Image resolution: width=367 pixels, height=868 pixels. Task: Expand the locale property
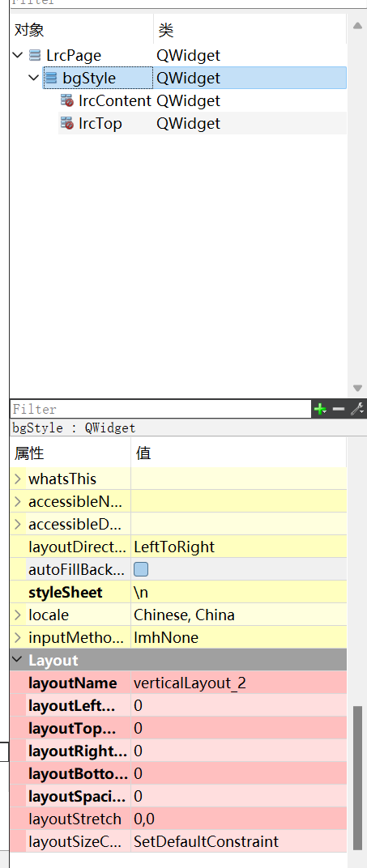click(x=18, y=615)
